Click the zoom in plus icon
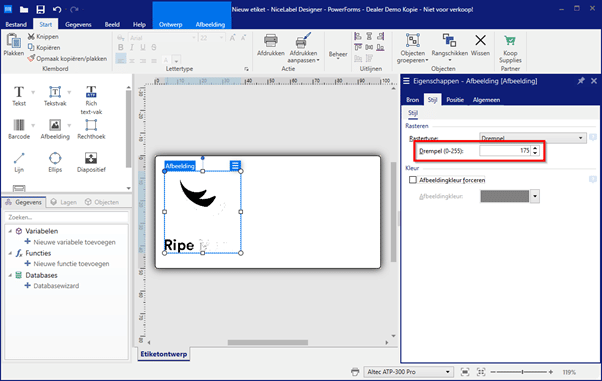 (551, 372)
